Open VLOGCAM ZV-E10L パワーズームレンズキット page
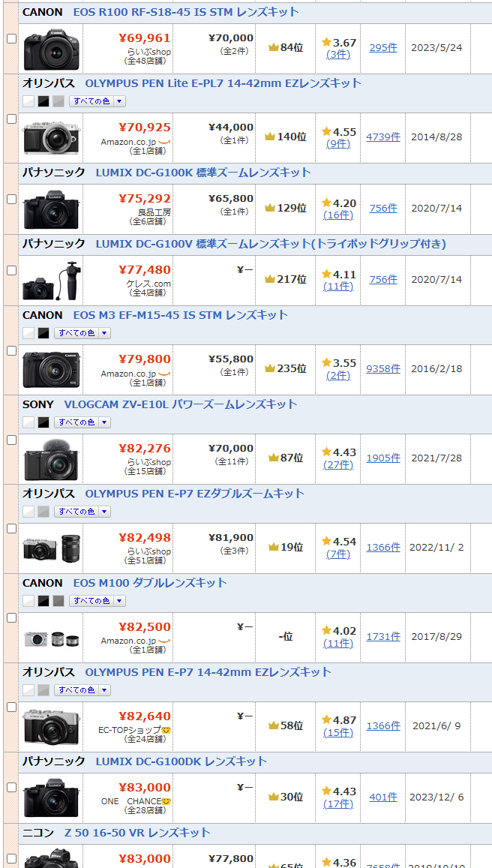Image resolution: width=492 pixels, height=868 pixels. click(x=181, y=404)
